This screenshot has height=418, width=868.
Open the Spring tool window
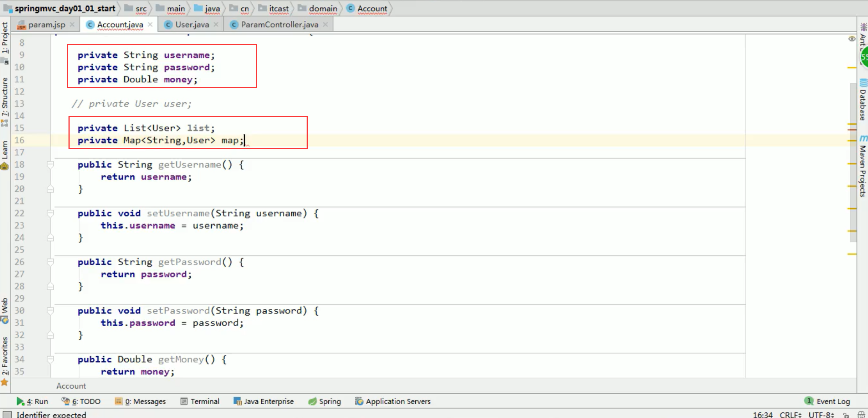(x=325, y=401)
